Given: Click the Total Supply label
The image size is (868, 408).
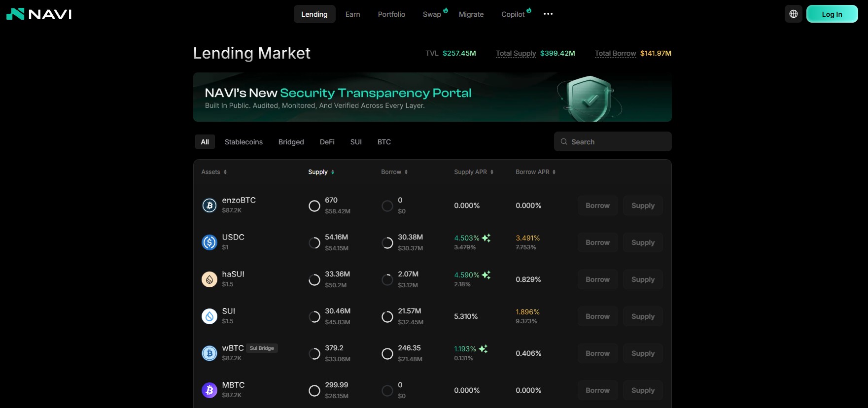Looking at the screenshot, I should [516, 53].
